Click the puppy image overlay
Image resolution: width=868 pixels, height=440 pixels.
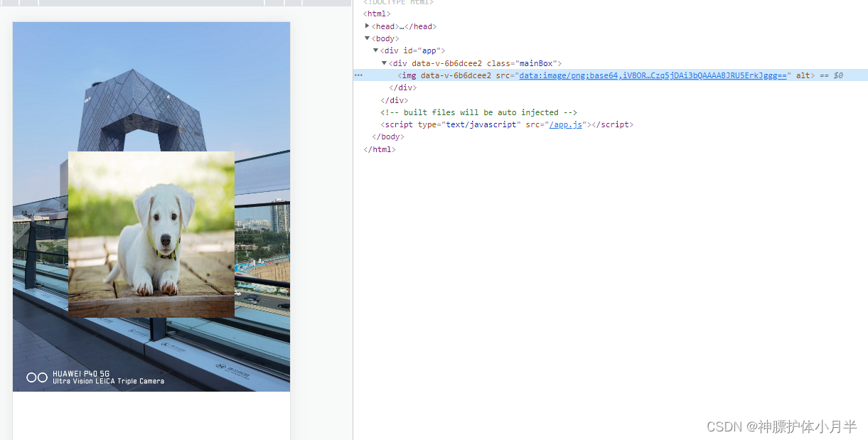tap(151, 235)
